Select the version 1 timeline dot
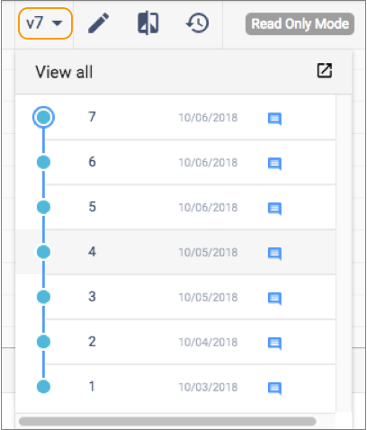 click(43, 387)
